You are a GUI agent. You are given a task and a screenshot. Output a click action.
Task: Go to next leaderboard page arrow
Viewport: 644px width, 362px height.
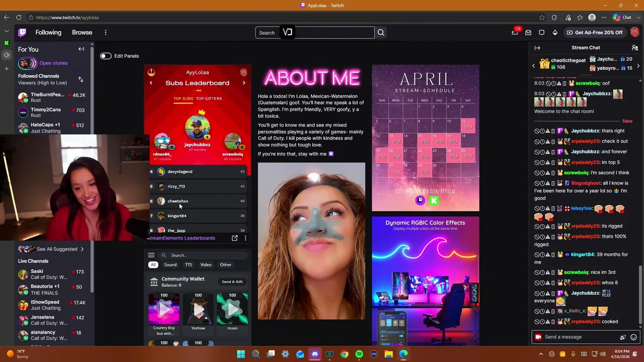tap(244, 83)
